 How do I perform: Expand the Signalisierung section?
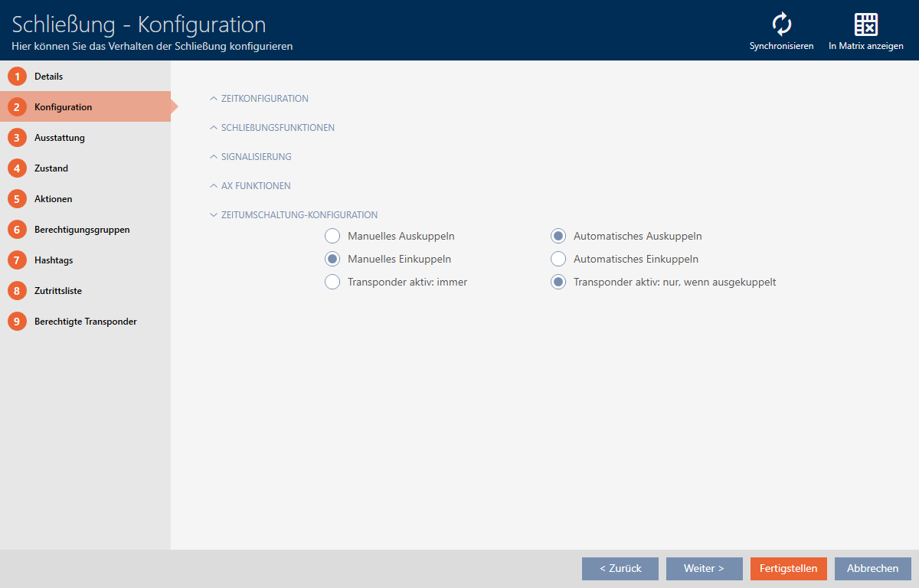pos(256,157)
